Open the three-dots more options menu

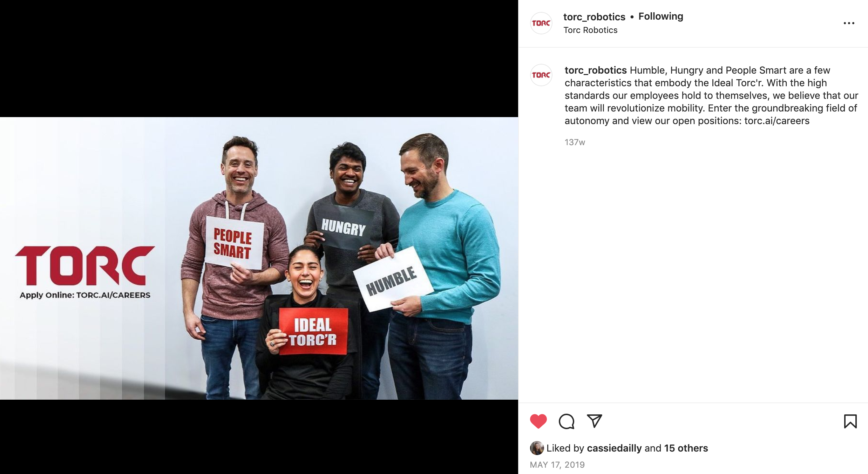(x=849, y=23)
